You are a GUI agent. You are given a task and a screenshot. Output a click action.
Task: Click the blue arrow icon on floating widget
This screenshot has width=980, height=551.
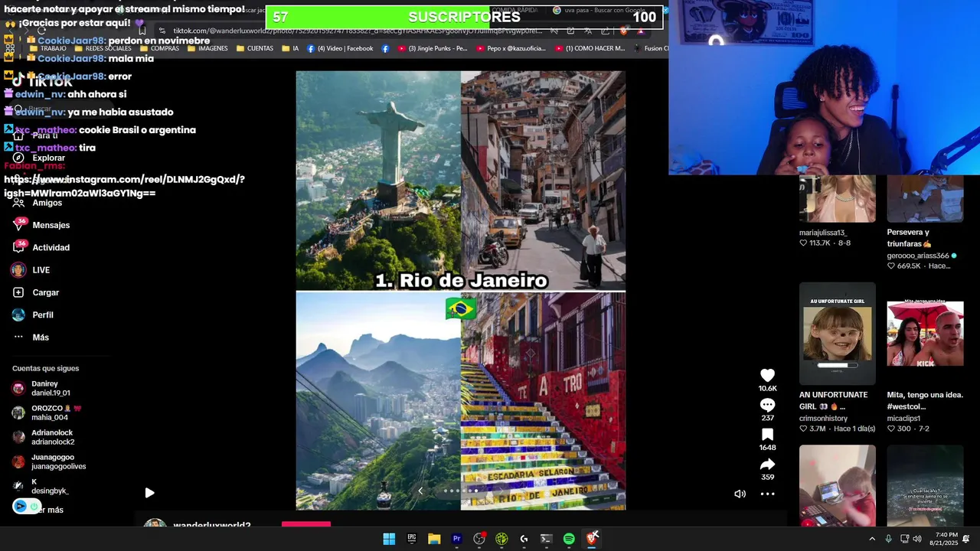pos(20,506)
